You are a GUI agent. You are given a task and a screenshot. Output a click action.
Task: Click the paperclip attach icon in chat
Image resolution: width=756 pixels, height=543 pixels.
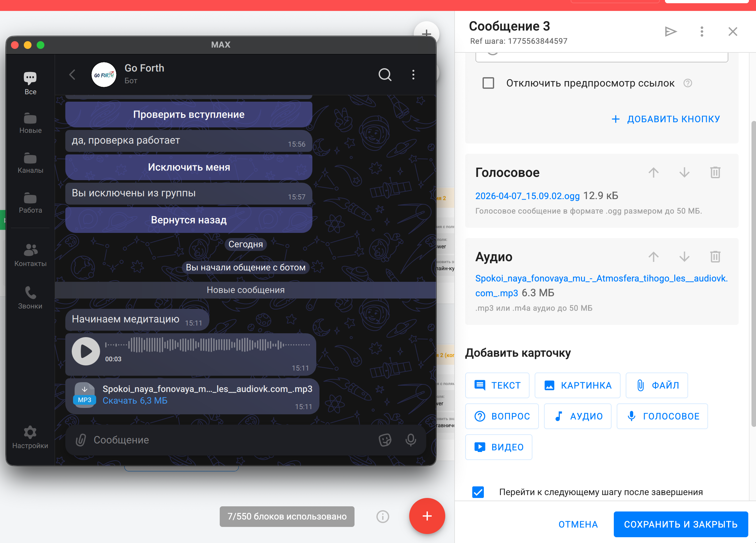(x=81, y=440)
